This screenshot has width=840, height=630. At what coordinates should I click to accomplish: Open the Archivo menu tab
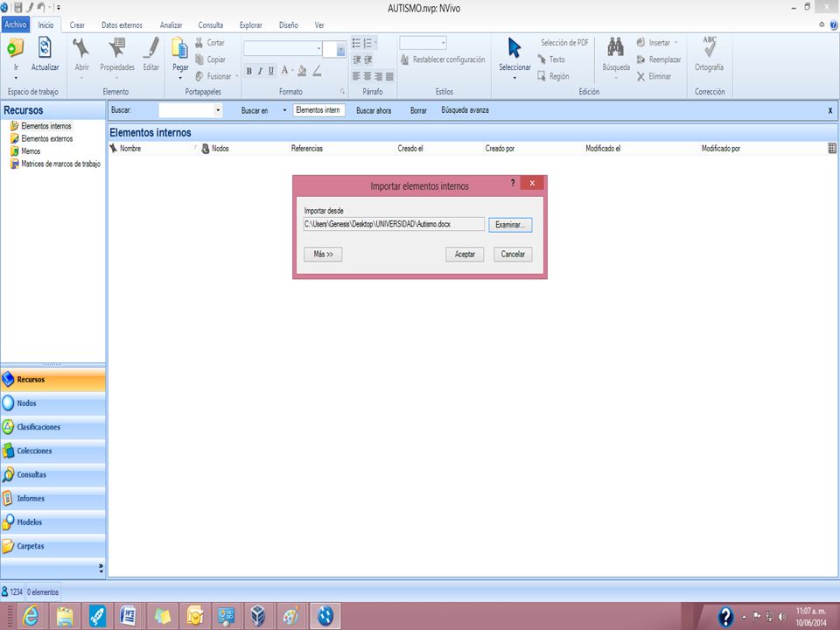[16, 24]
